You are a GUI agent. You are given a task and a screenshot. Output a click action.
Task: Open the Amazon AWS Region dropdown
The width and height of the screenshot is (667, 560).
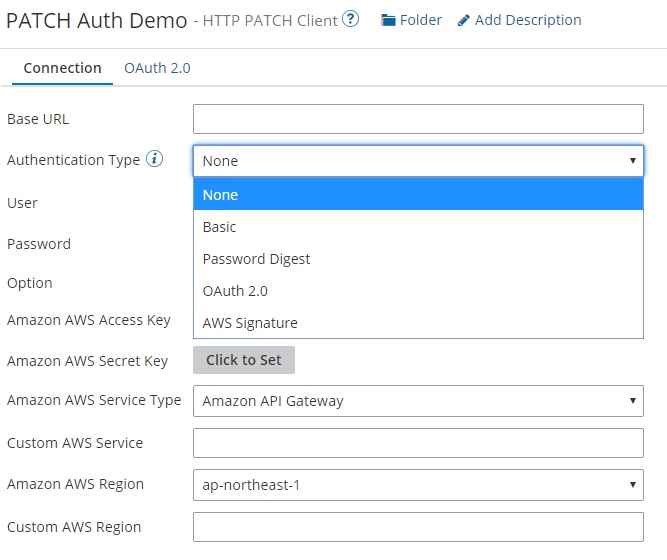click(x=417, y=485)
